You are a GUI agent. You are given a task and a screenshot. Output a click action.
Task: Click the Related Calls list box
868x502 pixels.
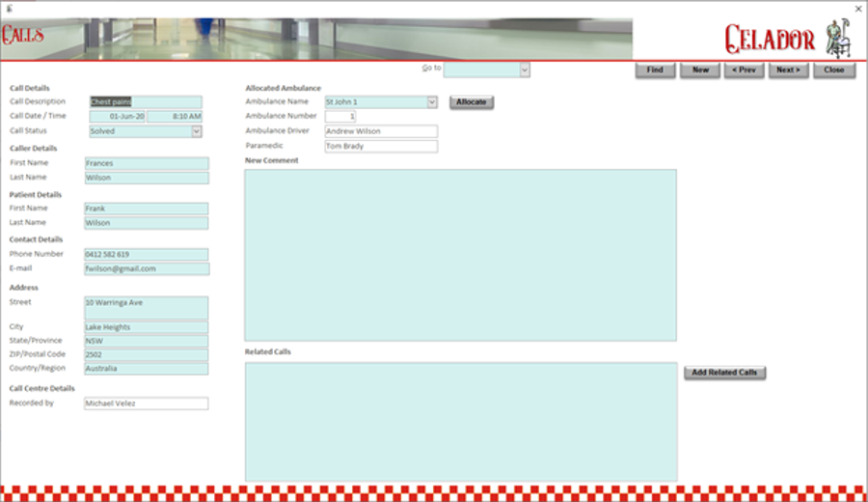click(x=460, y=421)
